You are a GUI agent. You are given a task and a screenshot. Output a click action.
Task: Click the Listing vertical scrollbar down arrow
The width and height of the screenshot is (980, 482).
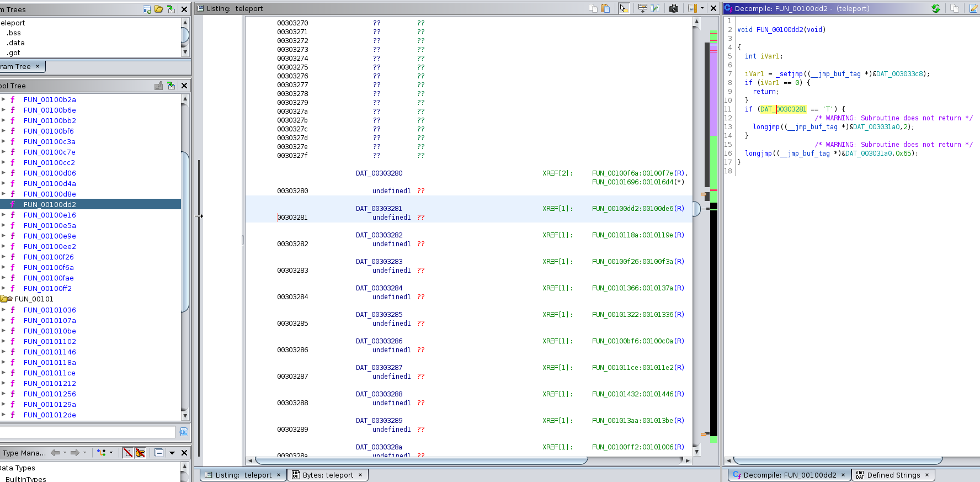696,451
